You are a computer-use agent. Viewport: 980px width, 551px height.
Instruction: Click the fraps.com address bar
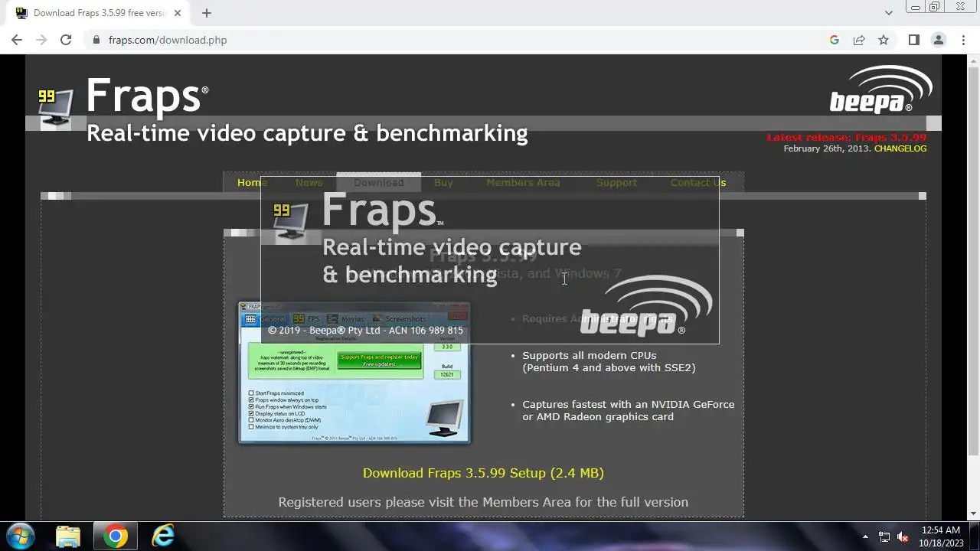tap(459, 40)
